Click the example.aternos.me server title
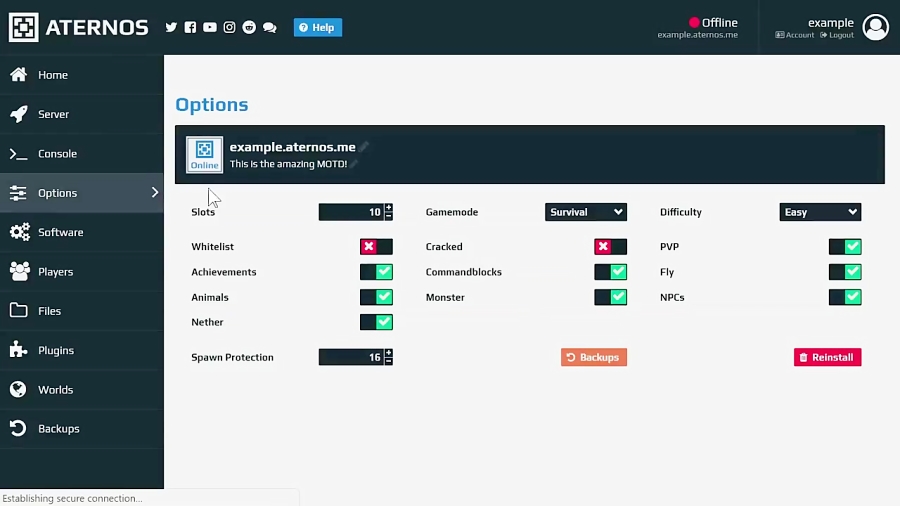The height and width of the screenshot is (506, 900). point(292,147)
